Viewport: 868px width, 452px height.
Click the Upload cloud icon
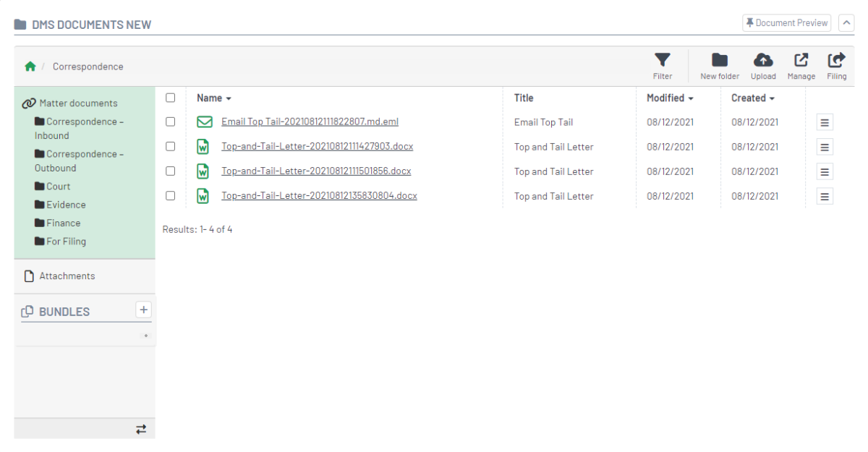click(763, 65)
